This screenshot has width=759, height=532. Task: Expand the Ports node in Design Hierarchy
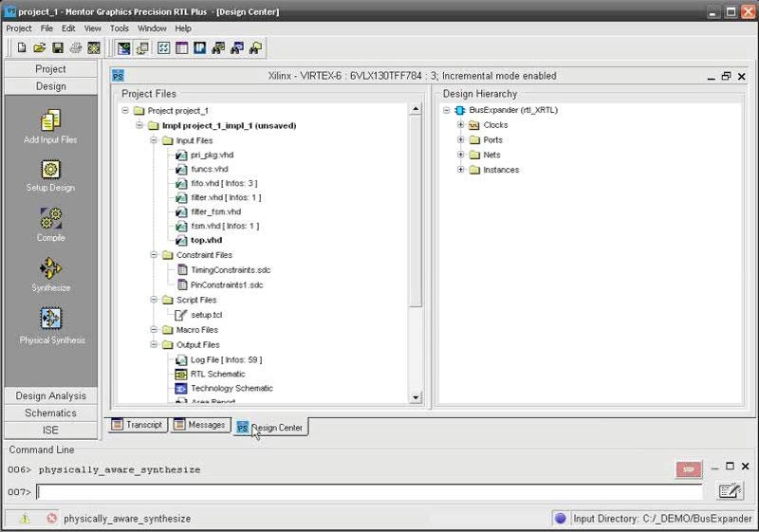pyautogui.click(x=461, y=139)
